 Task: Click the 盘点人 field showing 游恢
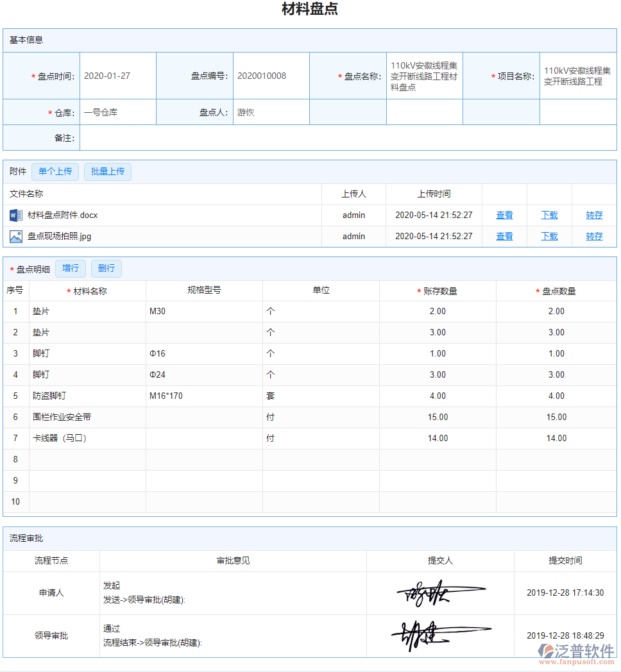(271, 112)
